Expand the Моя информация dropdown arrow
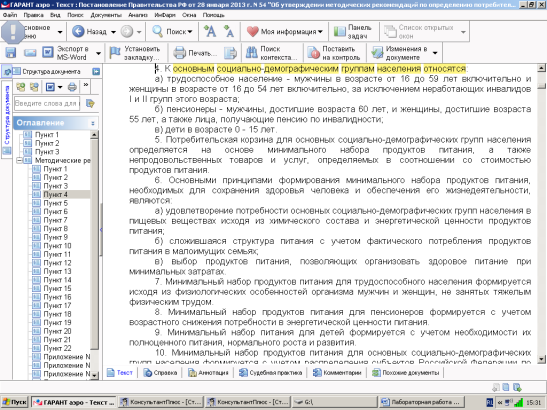The height and width of the screenshot is (410, 547). (x=320, y=32)
